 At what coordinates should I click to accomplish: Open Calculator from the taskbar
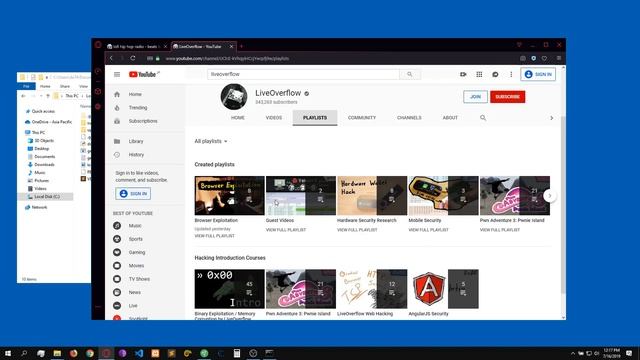[x=237, y=353]
